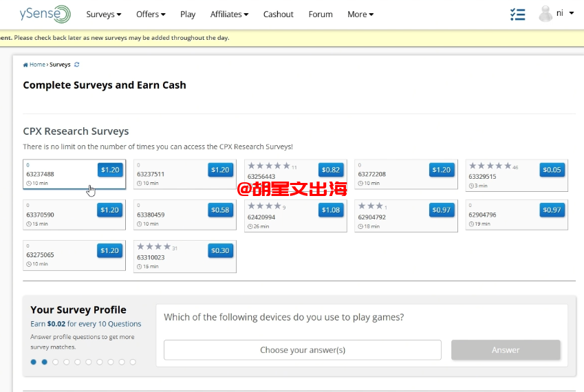
Task: Click the user avatar icon
Action: pos(545,14)
